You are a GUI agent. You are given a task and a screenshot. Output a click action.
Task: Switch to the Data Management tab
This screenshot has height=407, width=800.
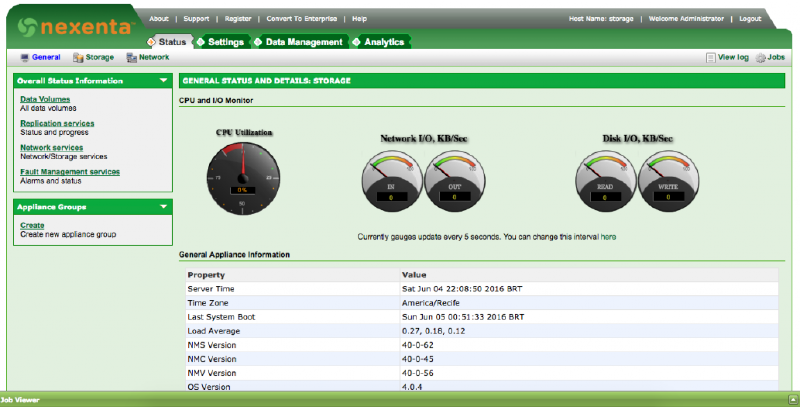point(304,42)
